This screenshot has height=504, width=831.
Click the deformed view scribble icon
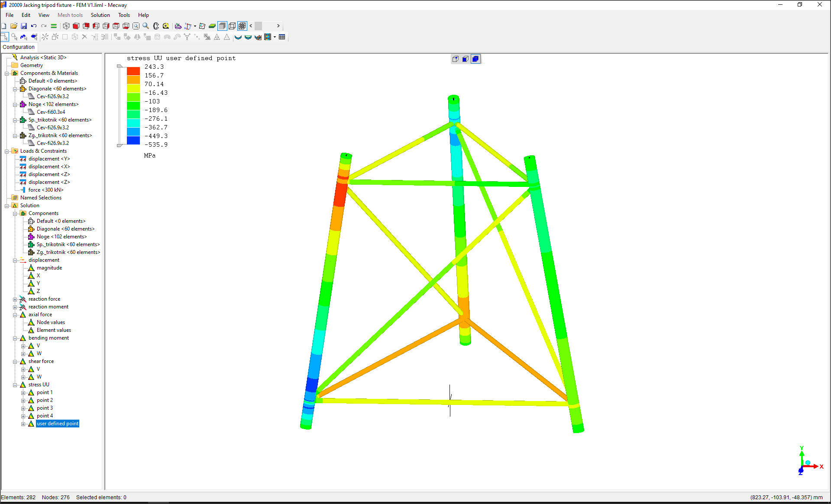pos(202,26)
